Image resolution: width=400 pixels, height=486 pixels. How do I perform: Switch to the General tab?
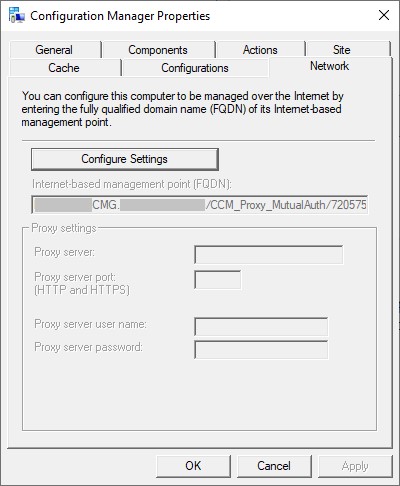pyautogui.click(x=54, y=50)
